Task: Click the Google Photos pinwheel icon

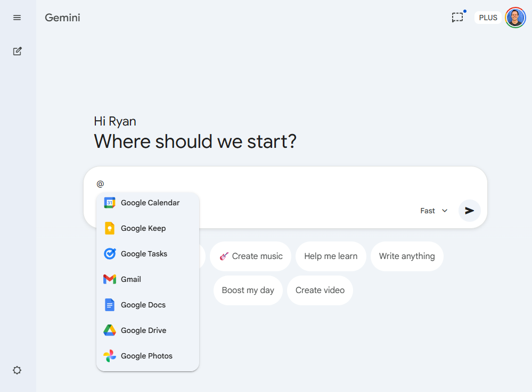Action: [x=110, y=356]
